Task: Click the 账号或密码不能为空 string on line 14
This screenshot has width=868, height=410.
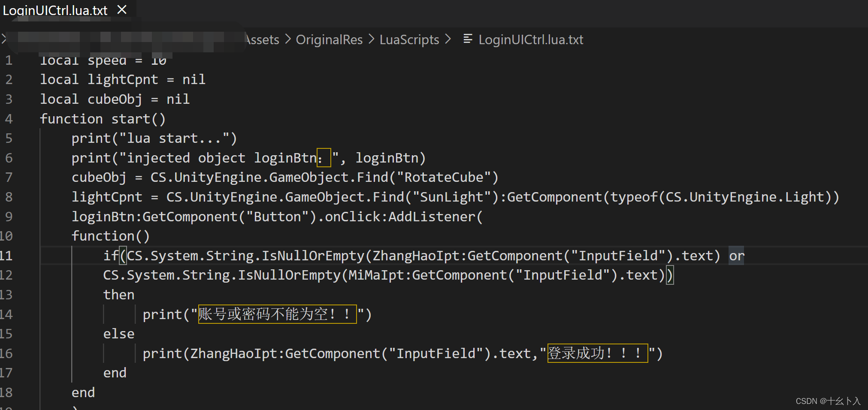Action: [x=277, y=314]
